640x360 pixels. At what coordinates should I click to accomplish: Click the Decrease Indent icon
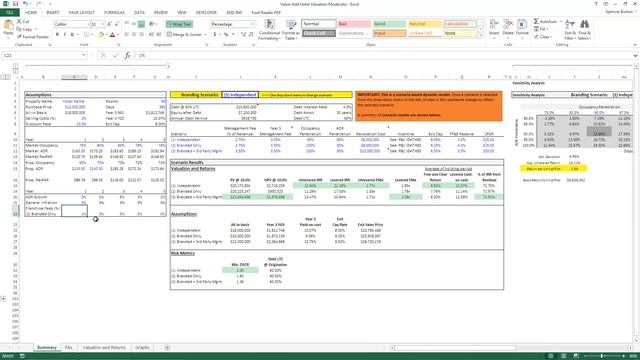click(151, 35)
